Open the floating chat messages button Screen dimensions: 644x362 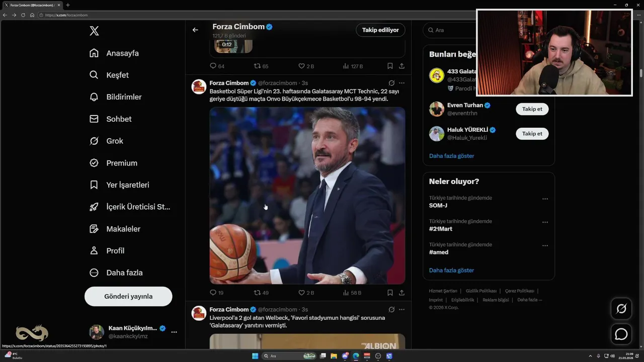[621, 334]
